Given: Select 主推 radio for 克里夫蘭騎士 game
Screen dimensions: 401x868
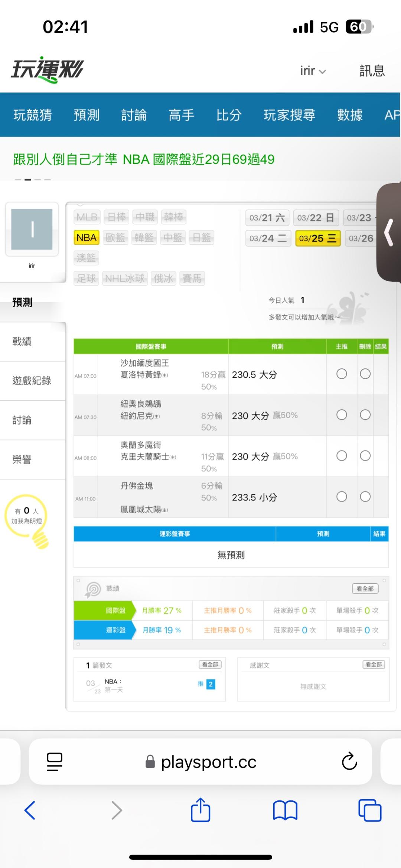Looking at the screenshot, I should (342, 456).
